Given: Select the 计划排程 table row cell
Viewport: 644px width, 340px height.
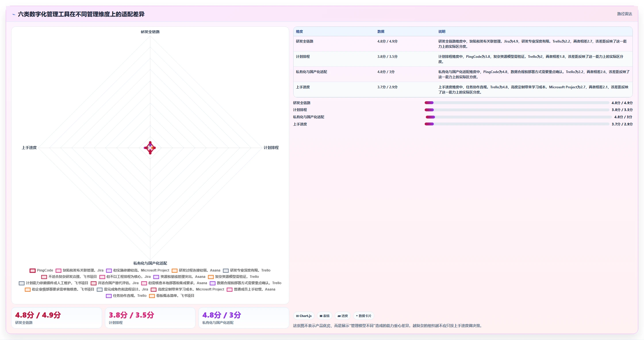Looking at the screenshot, I should click(x=303, y=57).
